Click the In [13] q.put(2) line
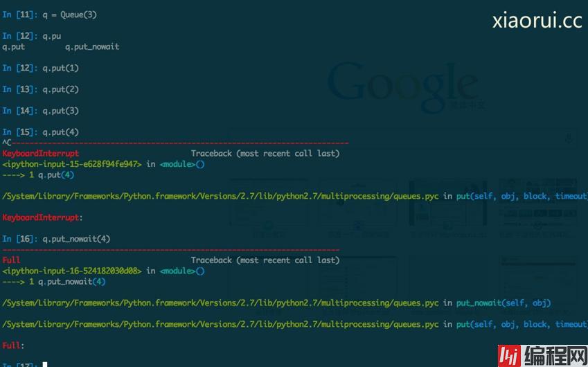Viewport: 588px width, 367px height. click(x=61, y=89)
